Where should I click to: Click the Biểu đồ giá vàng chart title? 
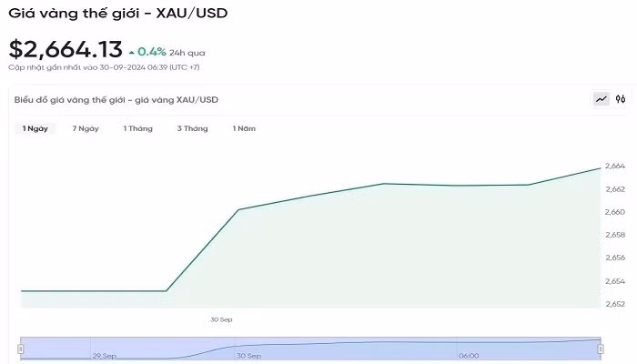point(117,99)
